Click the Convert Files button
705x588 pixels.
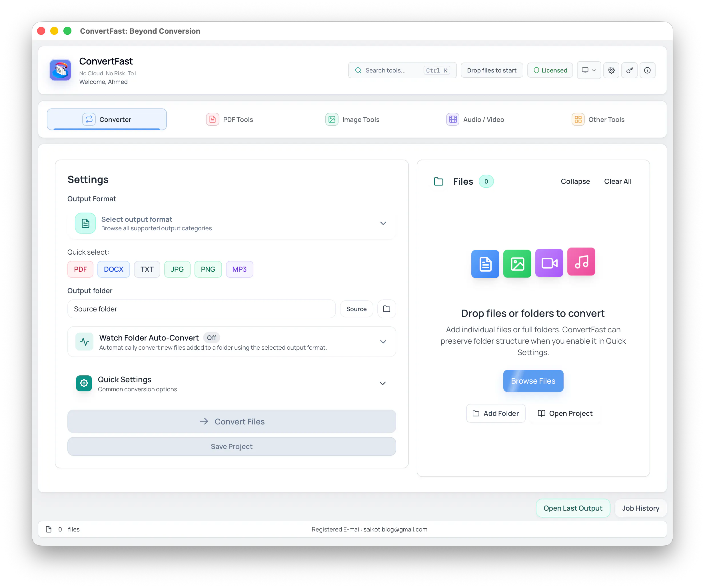coord(232,422)
